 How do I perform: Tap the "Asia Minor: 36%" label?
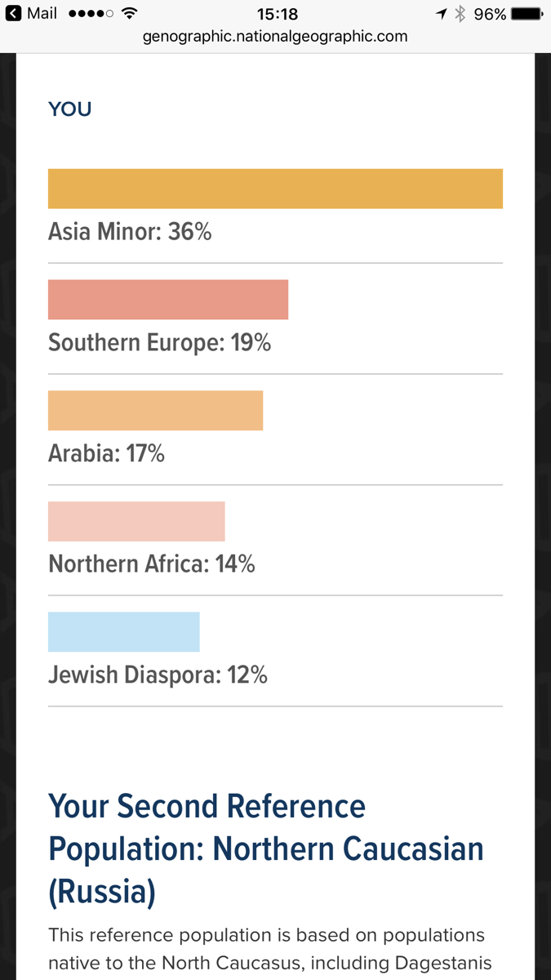coord(130,232)
